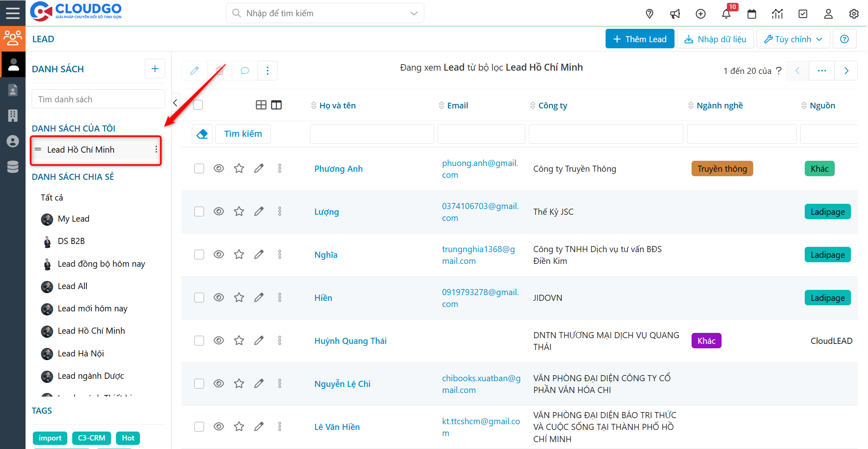868x449 pixels.
Task: Click the location pin icon
Action: click(x=649, y=14)
